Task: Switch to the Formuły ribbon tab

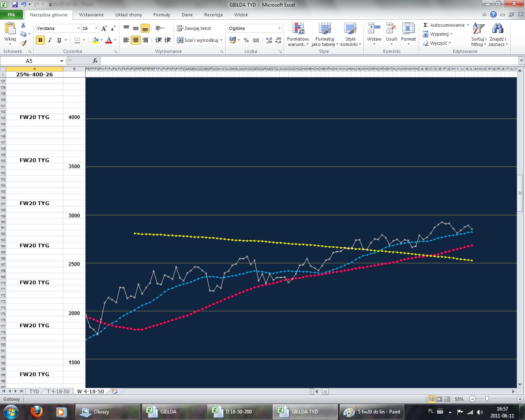Action: pos(162,15)
